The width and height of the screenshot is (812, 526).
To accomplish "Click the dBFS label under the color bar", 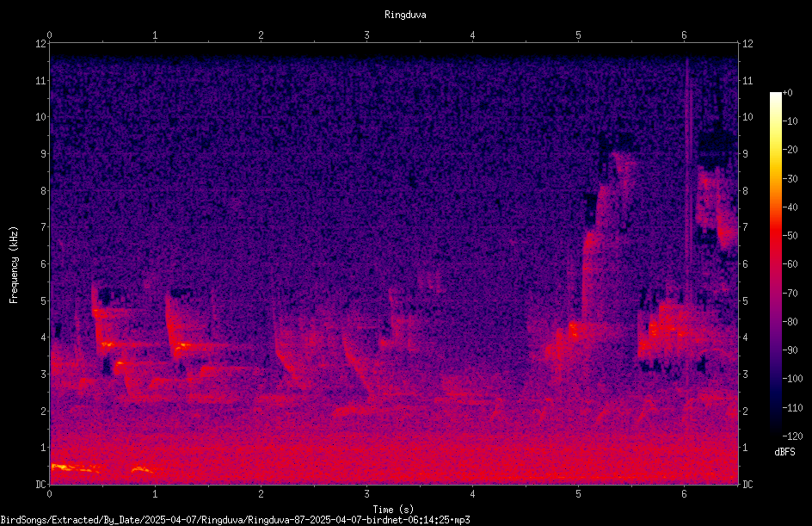I will coord(784,452).
